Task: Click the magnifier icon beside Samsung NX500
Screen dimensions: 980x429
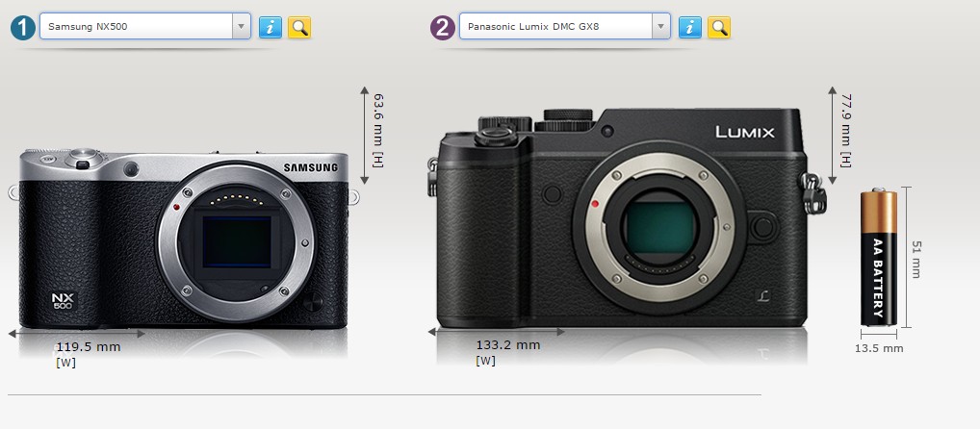Action: pyautogui.click(x=299, y=27)
